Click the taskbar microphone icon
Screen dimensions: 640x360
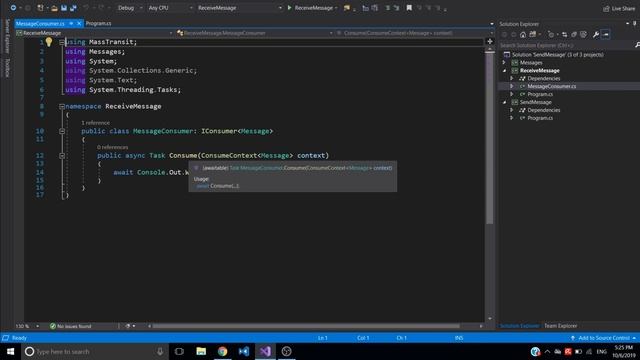(160, 351)
